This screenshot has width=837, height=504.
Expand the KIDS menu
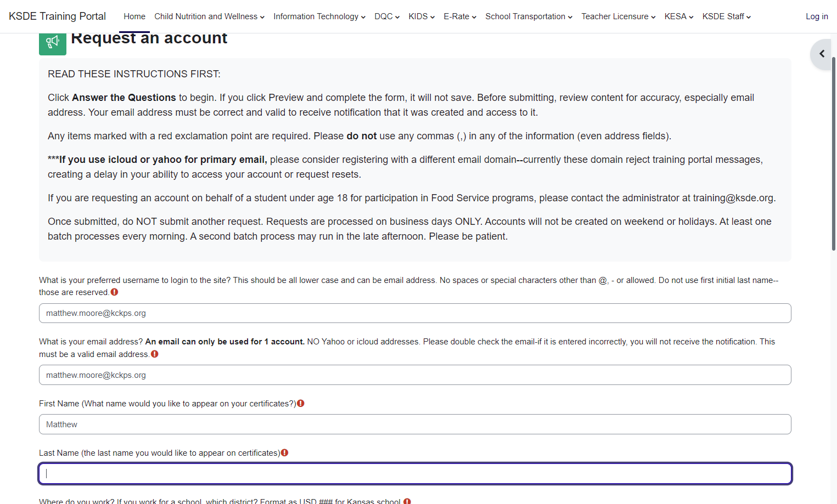(422, 16)
